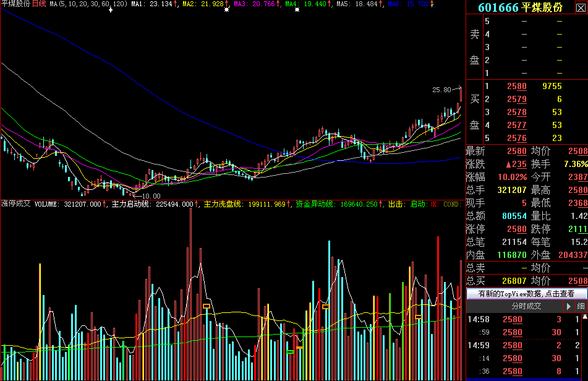Click the 主力启动线 value 225494.000
Screen dimensions: 588x381
pyautogui.click(x=174, y=204)
